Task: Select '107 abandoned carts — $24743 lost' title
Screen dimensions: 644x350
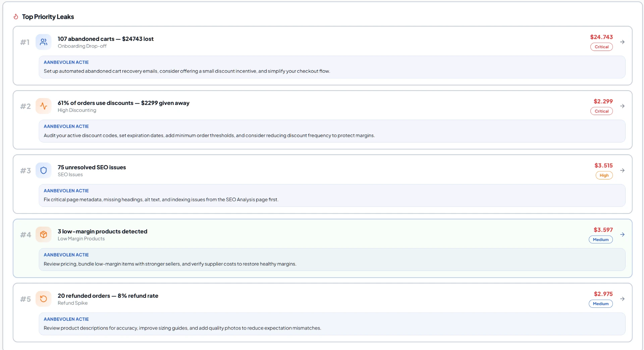Action: [x=106, y=39]
